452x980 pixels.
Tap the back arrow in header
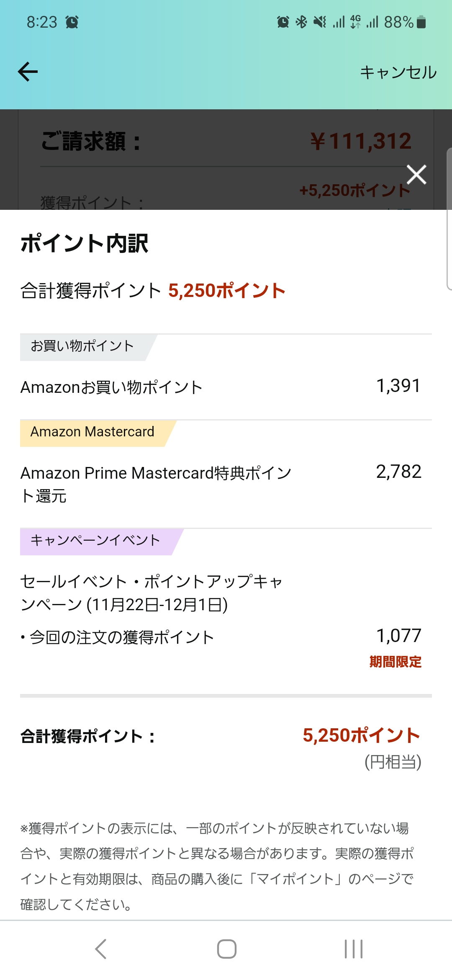[x=28, y=72]
